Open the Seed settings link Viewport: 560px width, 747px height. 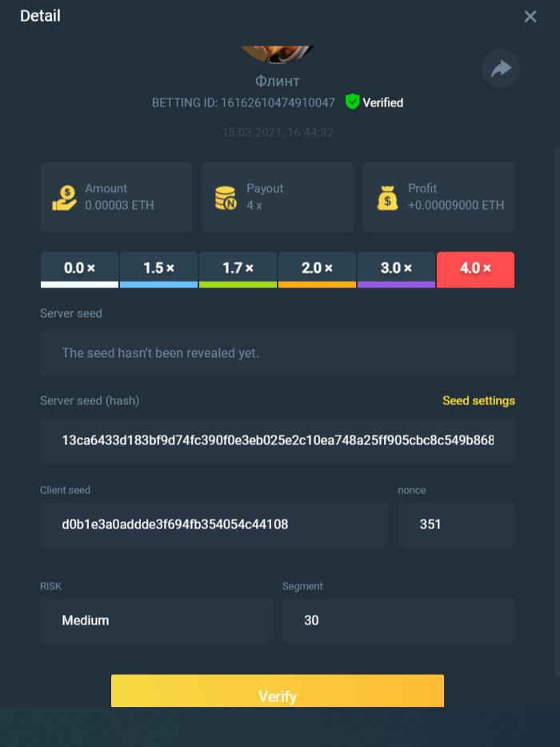[478, 400]
